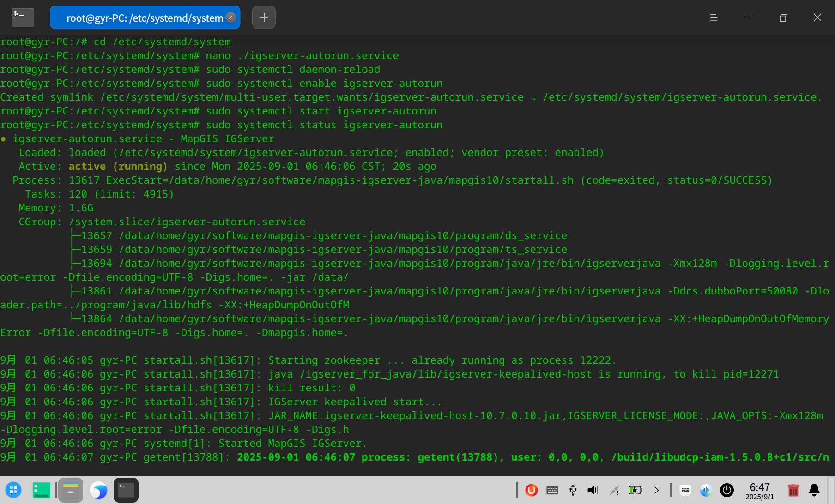The width and height of the screenshot is (835, 504).
Task: Open the launcher menu in the taskbar
Action: click(x=13, y=490)
